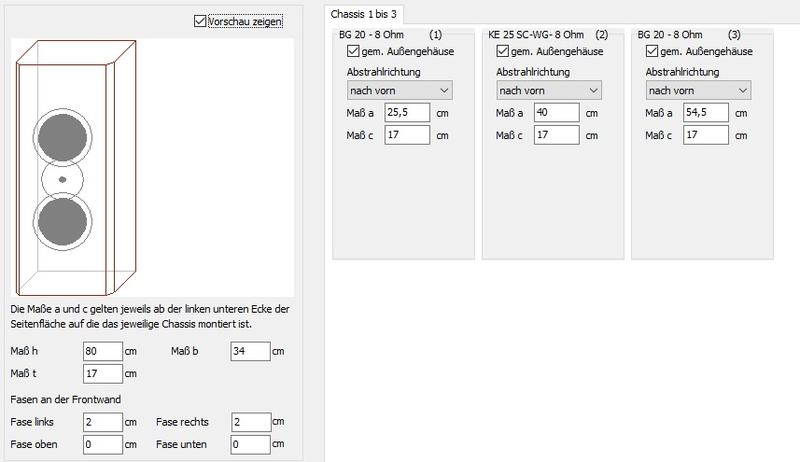Click Maß a field of chassis 1
Screen dimensions: 800x462
pos(407,113)
